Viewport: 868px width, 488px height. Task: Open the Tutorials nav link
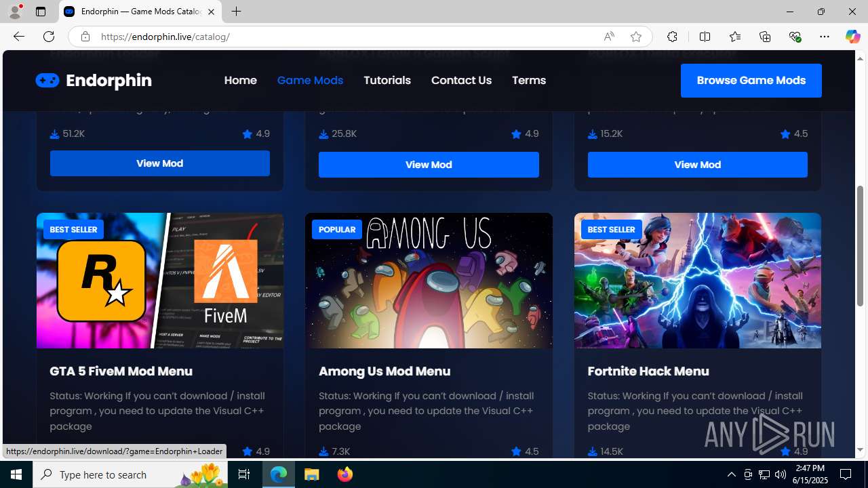(387, 80)
